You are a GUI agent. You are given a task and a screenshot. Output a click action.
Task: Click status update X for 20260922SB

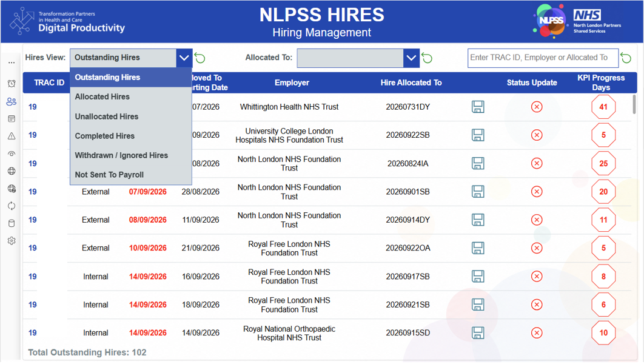(x=537, y=135)
